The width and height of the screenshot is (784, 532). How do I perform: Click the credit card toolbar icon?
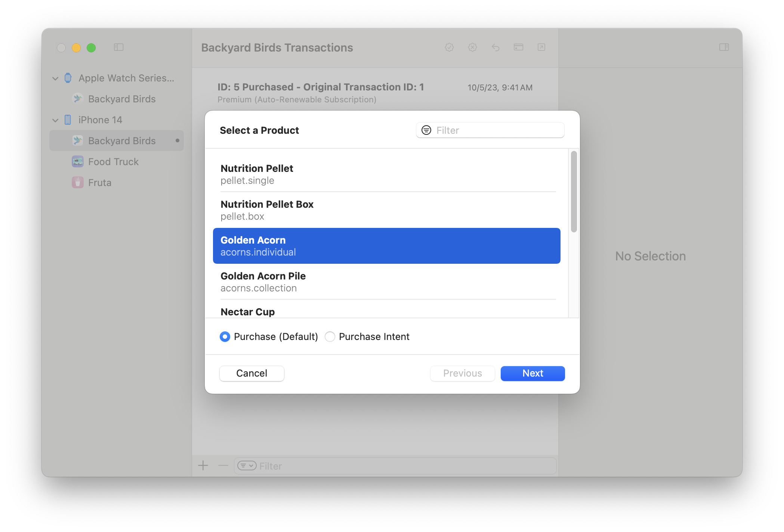(x=518, y=47)
